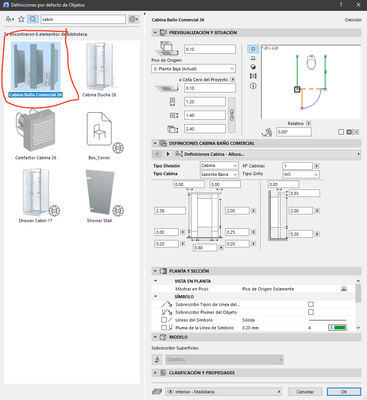
Task: Toggle Sobrescribir Tipos de Línea checkbox
Action: [x=311, y=304]
